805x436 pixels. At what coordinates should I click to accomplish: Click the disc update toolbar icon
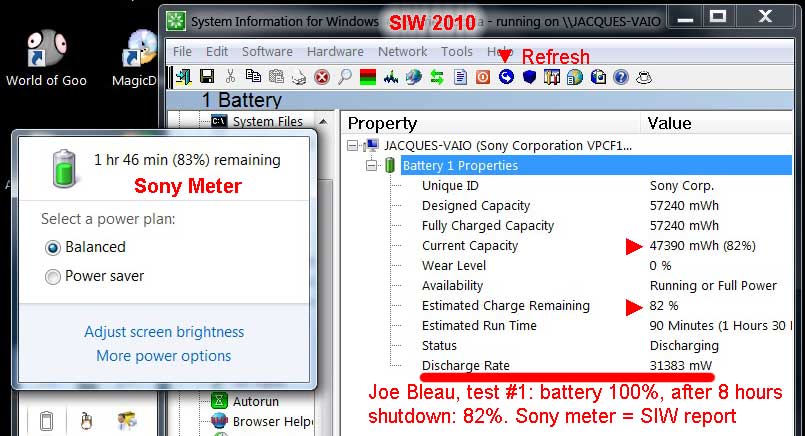tap(598, 78)
